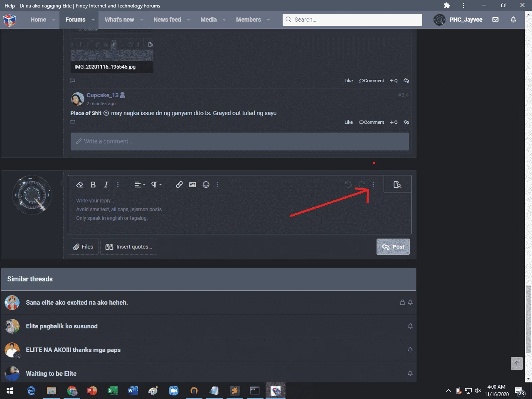Screen dimensions: 532x399
Task: Click the preview icon in editor
Action: click(397, 185)
